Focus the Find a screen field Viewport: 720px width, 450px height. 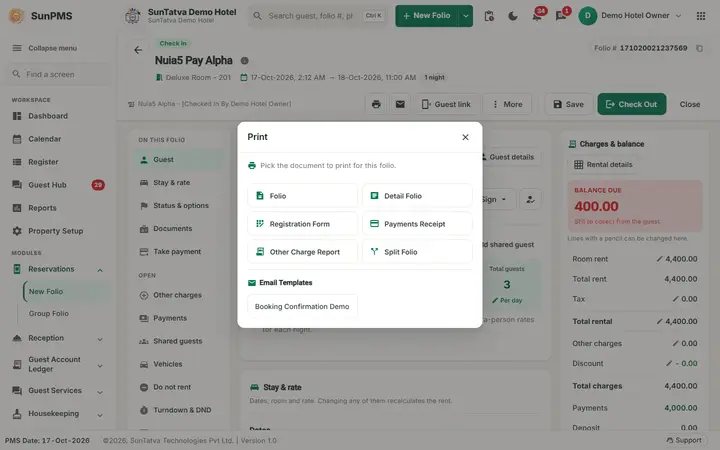[58, 74]
